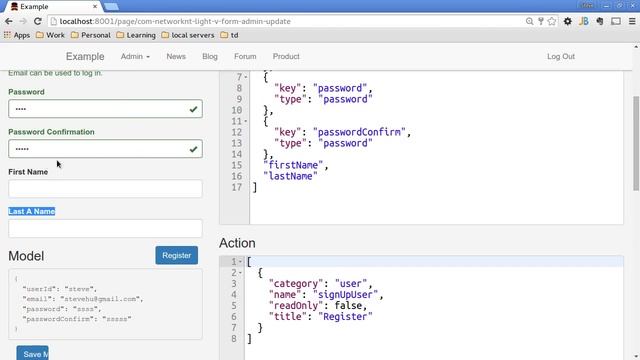Click the page vertical scrollbar thumb
This screenshot has width=640, height=360.
636,143
